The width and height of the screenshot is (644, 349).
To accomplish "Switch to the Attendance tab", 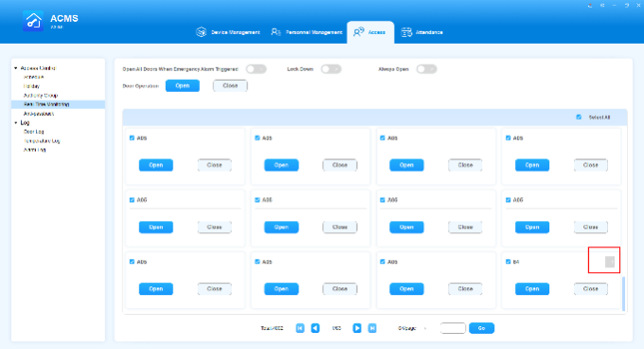I will point(422,32).
